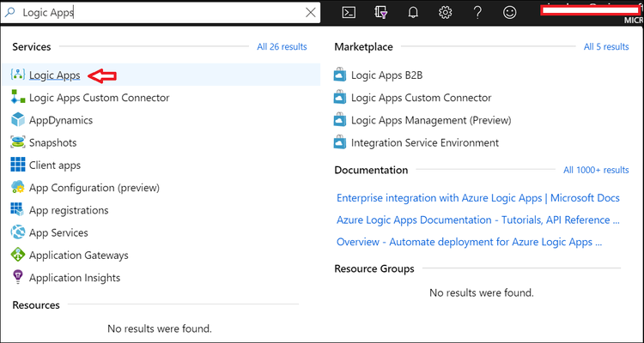Open Enterprise integration with Azure Logic Apps doc
The image size is (644, 343).
click(477, 198)
